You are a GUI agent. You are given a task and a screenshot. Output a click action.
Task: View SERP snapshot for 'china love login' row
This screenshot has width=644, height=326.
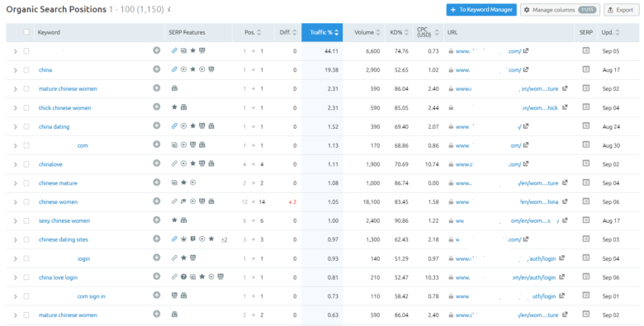point(586,276)
